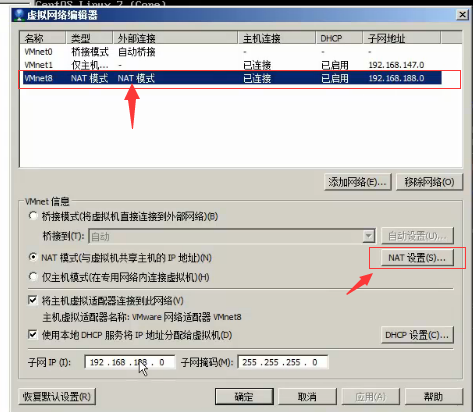The height and width of the screenshot is (412, 473).
Task: Select the VMnet0 network row
Action: click(231, 52)
